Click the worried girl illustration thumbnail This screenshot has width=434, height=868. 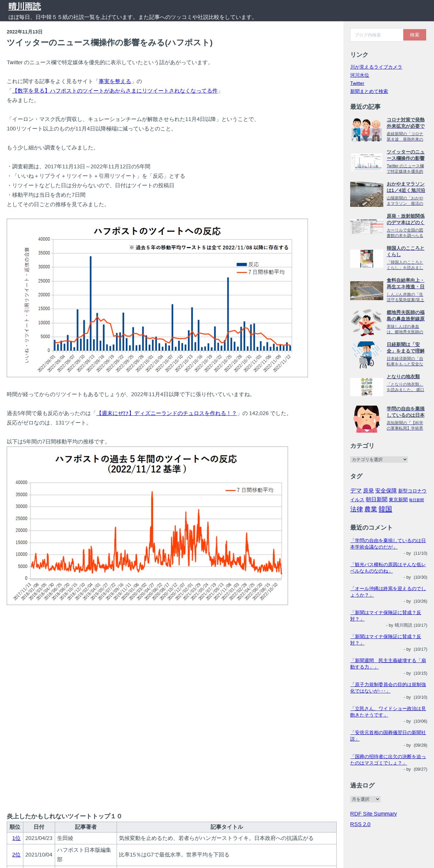pyautogui.click(x=366, y=419)
